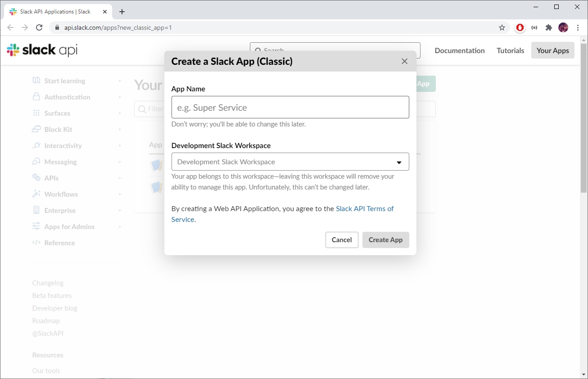Image resolution: width=588 pixels, height=379 pixels.
Task: Open the browser Extensions puzzle icon
Action: [x=548, y=27]
